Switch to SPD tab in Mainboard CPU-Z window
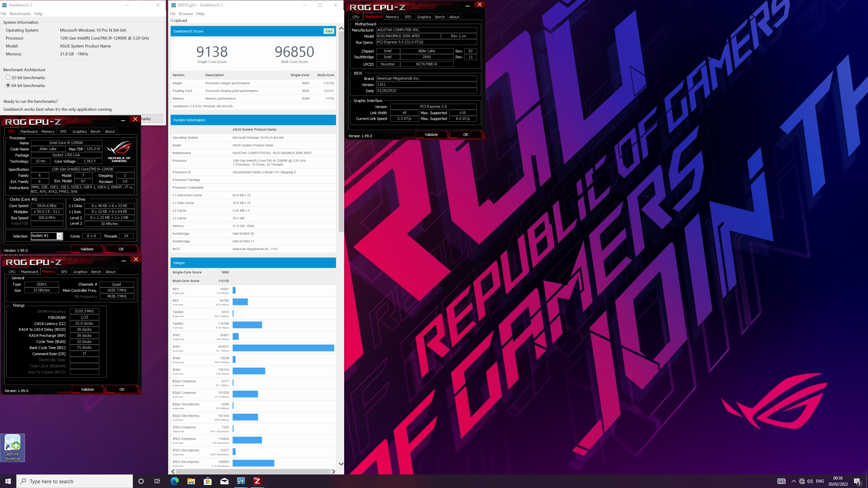The image size is (868, 488). click(x=408, y=17)
